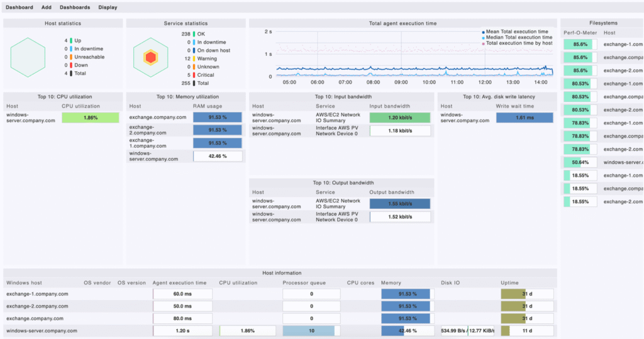Viewport: 644px width, 339px height.
Task: Click the Service statistics hexagon with red center
Action: (x=151, y=57)
